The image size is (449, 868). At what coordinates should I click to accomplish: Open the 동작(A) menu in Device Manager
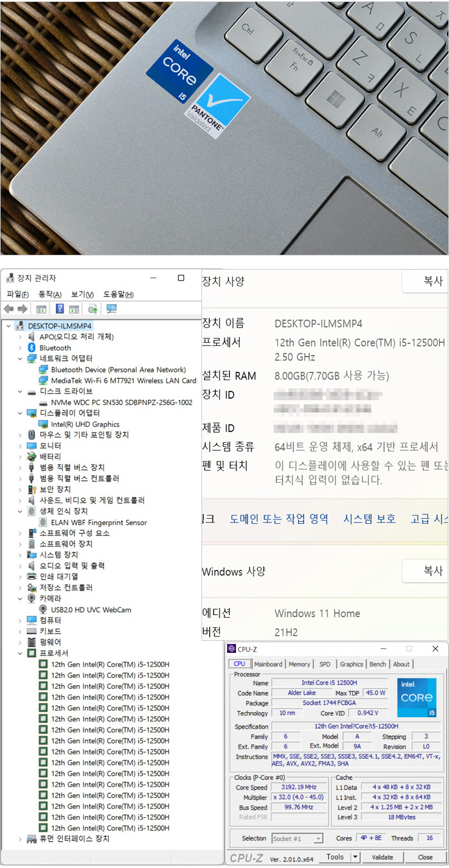pyautogui.click(x=49, y=294)
